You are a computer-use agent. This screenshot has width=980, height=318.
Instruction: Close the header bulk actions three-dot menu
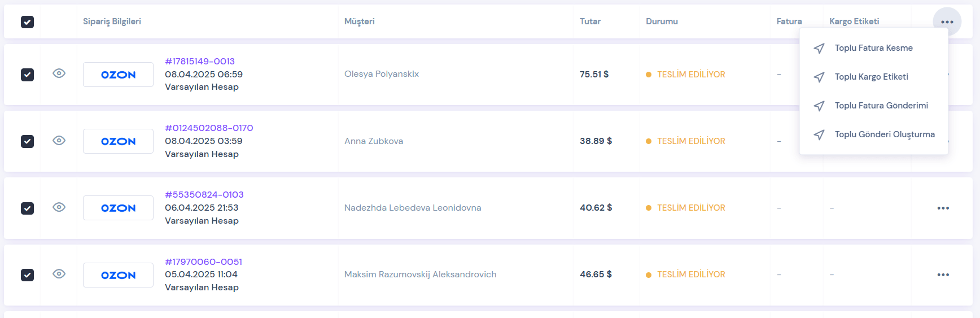(947, 22)
